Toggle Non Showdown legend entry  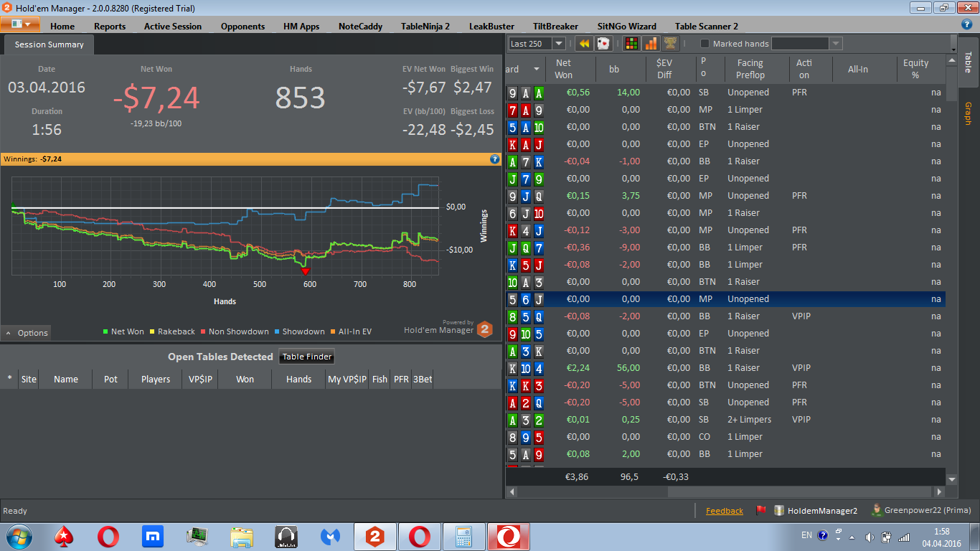click(235, 331)
